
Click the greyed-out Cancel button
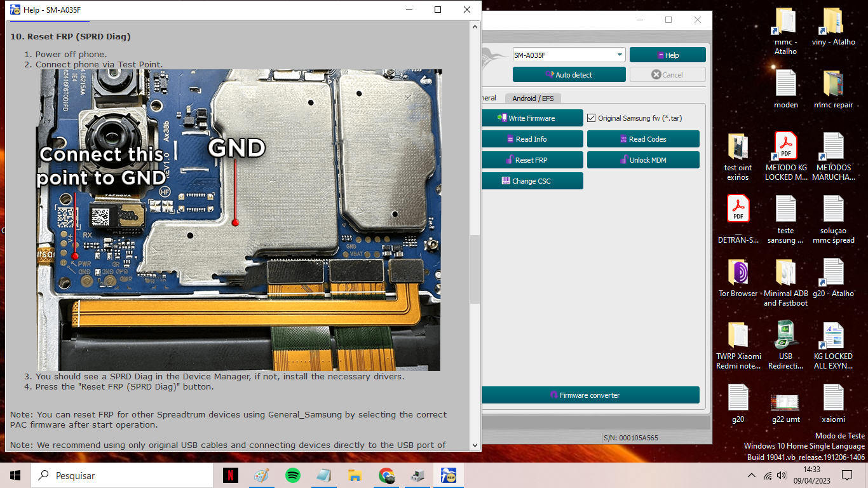point(668,74)
